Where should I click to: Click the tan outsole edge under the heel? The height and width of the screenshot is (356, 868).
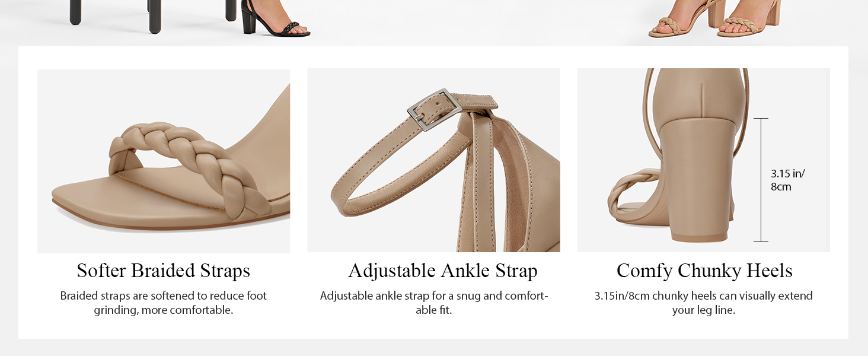[703, 237]
